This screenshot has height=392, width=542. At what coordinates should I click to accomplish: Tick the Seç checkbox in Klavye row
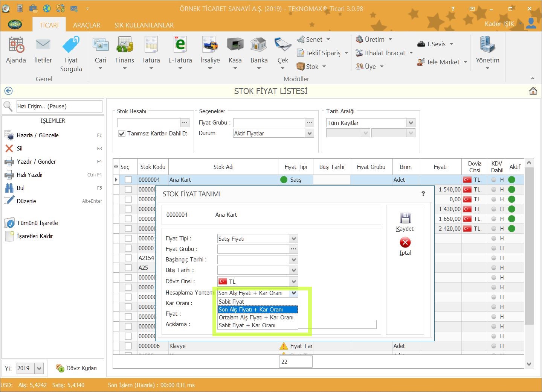[128, 346]
